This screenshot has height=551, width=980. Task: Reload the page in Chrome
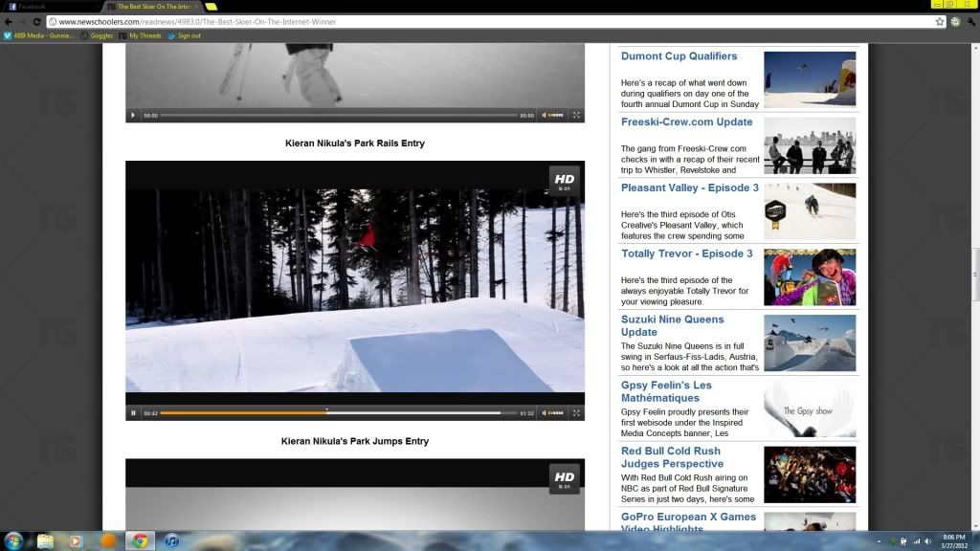(x=37, y=21)
